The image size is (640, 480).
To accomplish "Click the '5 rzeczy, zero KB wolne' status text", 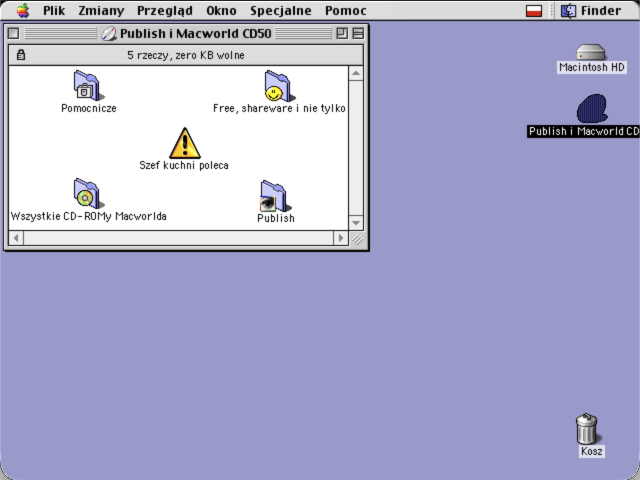I will [x=186, y=55].
